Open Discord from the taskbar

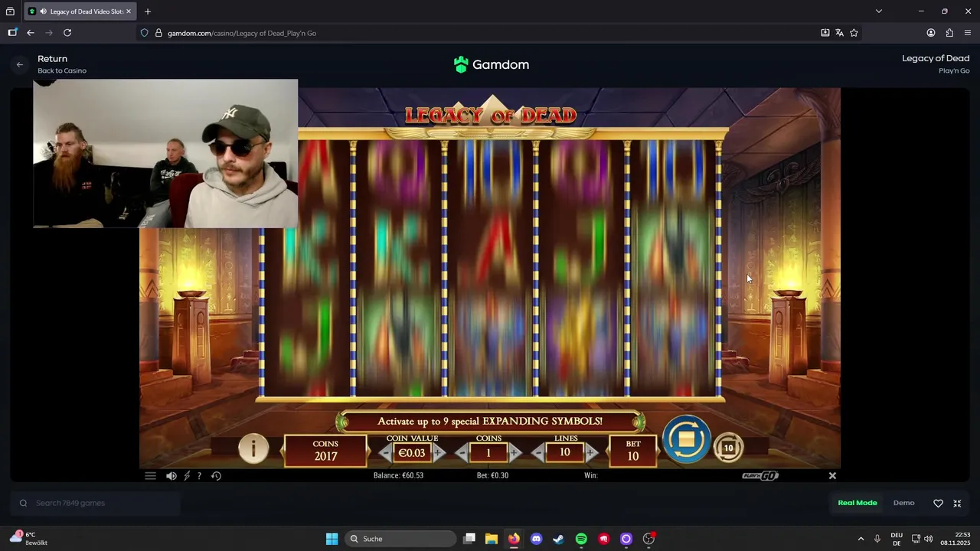536,539
